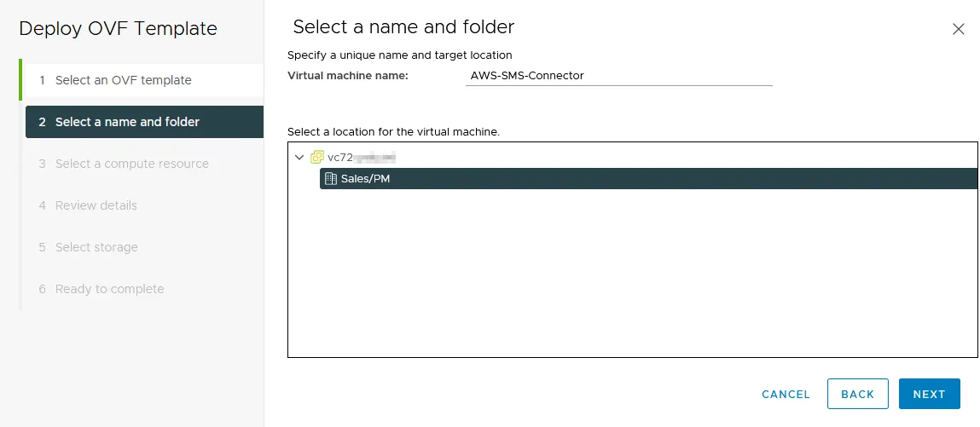Close the Deploy OVF Template dialog
Viewport: 980px width, 427px height.
(958, 29)
